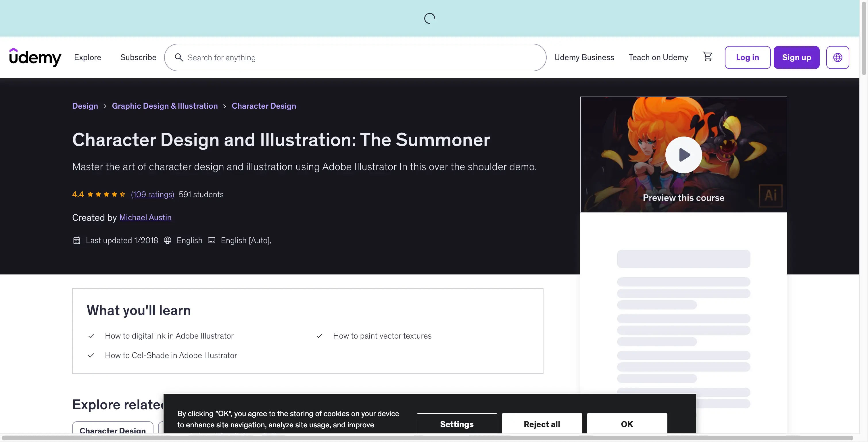Click the Sign up button
This screenshot has width=868, height=442.
[x=796, y=57]
